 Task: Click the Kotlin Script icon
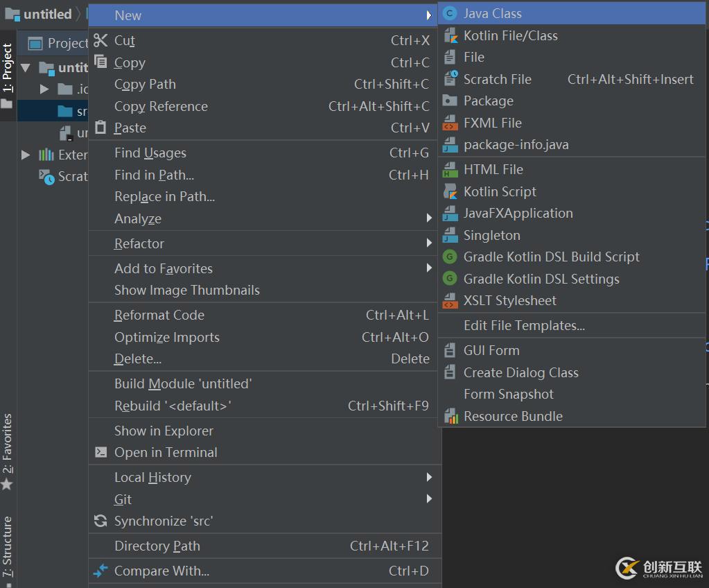click(x=450, y=191)
